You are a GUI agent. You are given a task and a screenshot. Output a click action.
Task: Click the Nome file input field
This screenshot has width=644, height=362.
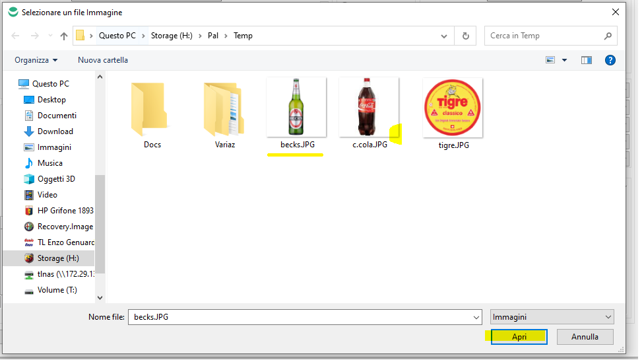click(304, 317)
